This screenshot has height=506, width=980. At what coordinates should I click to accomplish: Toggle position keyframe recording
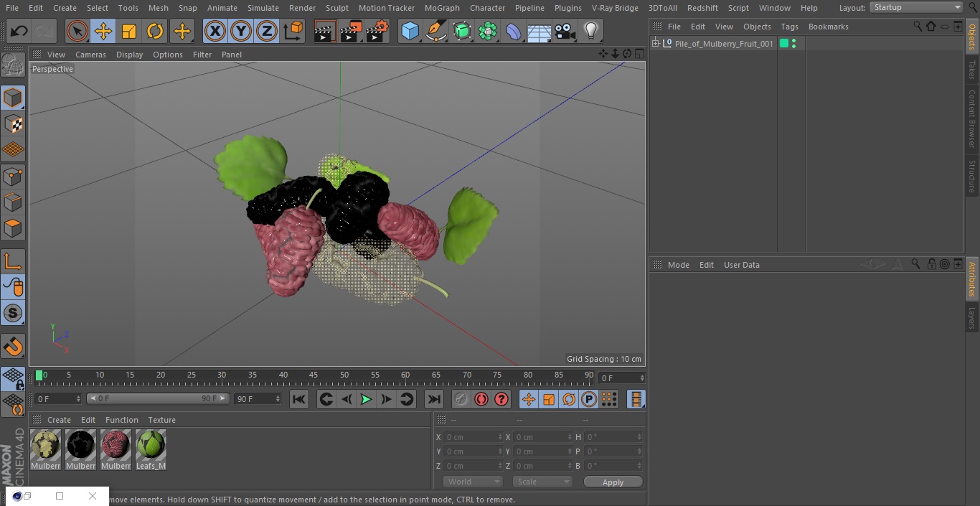tap(529, 400)
